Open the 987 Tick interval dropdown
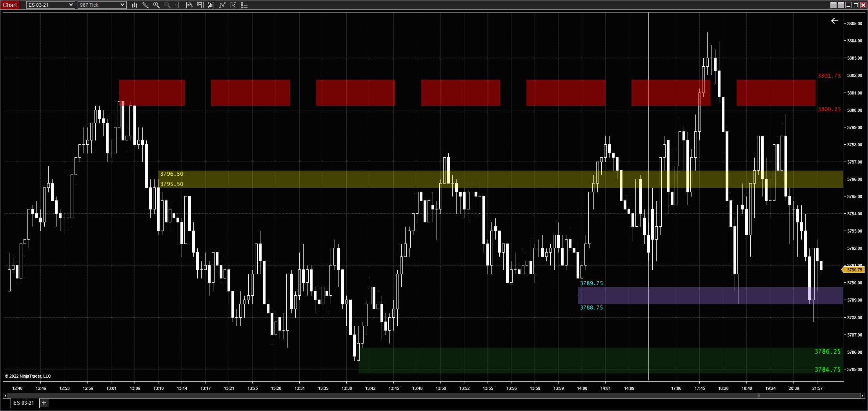Screen dimensions: 868x411 point(102,5)
